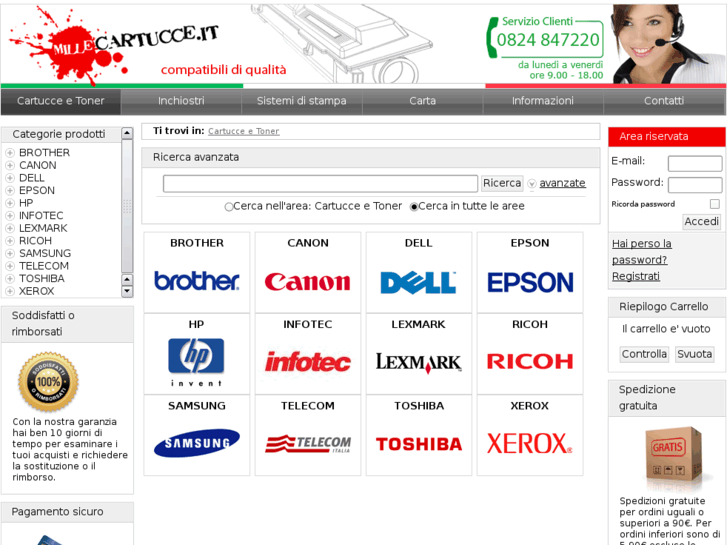727x545 pixels.
Task: Select 'Cerca nell'area: Cartucce e Toner' radio
Action: (229, 207)
